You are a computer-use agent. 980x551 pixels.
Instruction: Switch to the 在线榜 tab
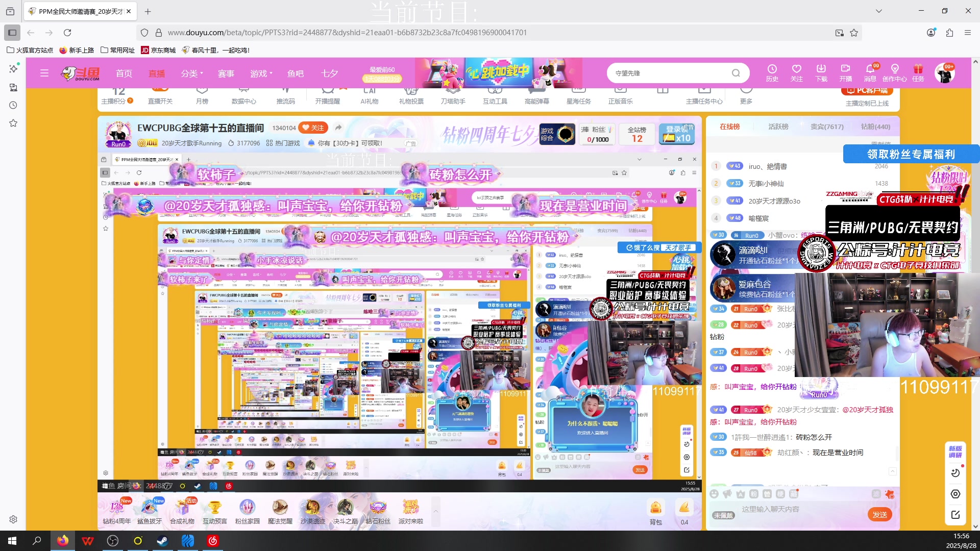tap(730, 127)
